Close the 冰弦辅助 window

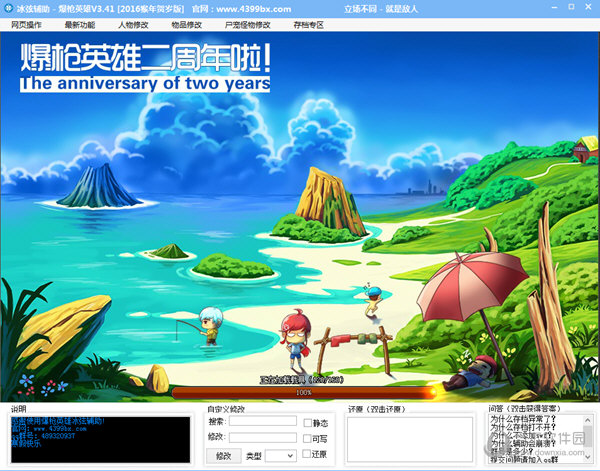pyautogui.click(x=589, y=7)
